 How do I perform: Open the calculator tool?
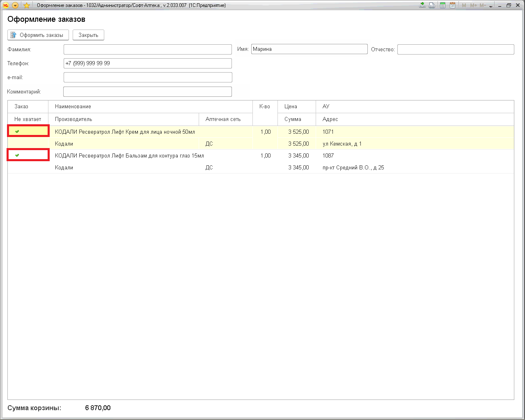pos(442,5)
